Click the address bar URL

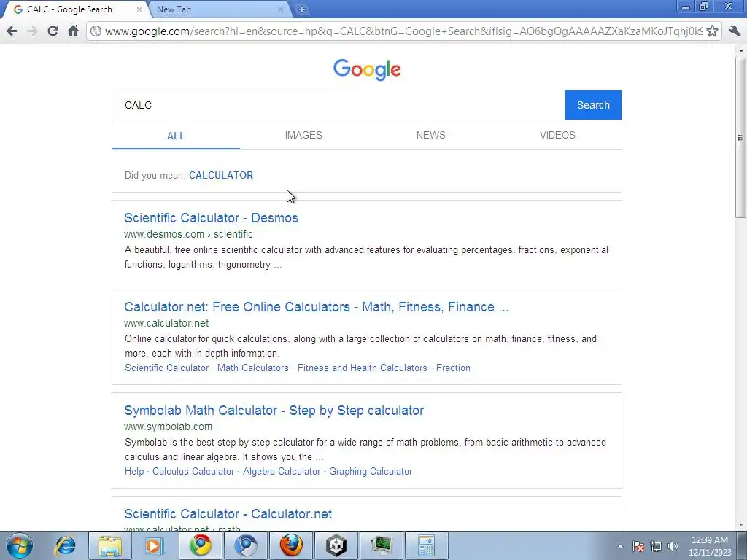click(x=404, y=31)
